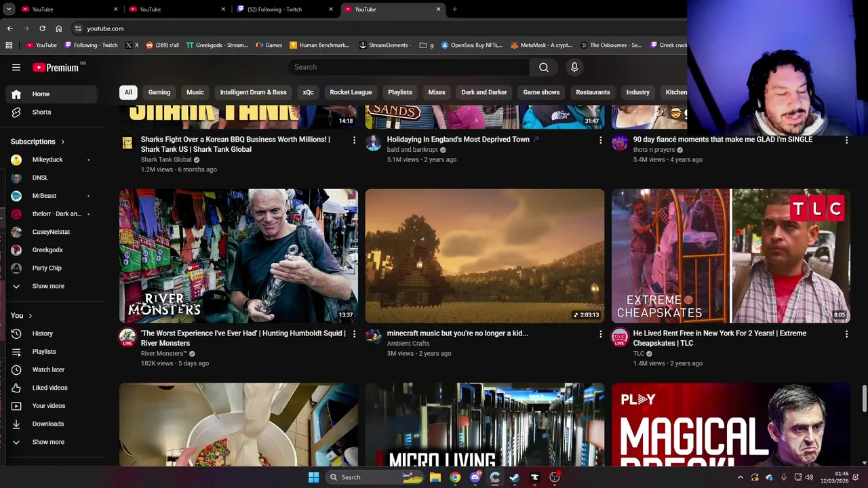
Task: Select the Dark and Darker chip
Action: coord(484,92)
